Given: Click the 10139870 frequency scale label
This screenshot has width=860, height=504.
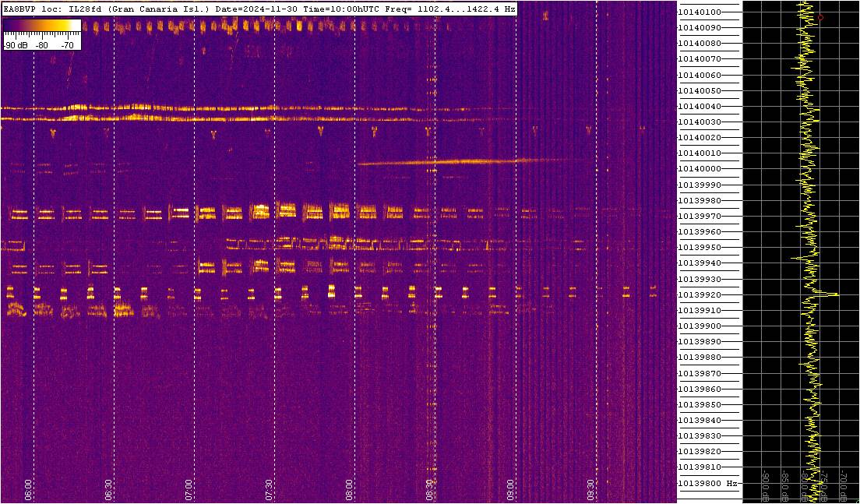Looking at the screenshot, I should pyautogui.click(x=700, y=373).
